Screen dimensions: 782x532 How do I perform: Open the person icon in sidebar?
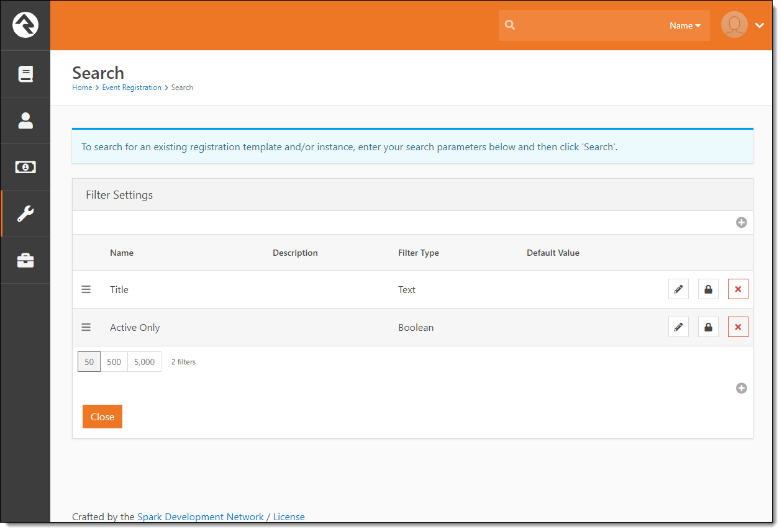coord(25,120)
